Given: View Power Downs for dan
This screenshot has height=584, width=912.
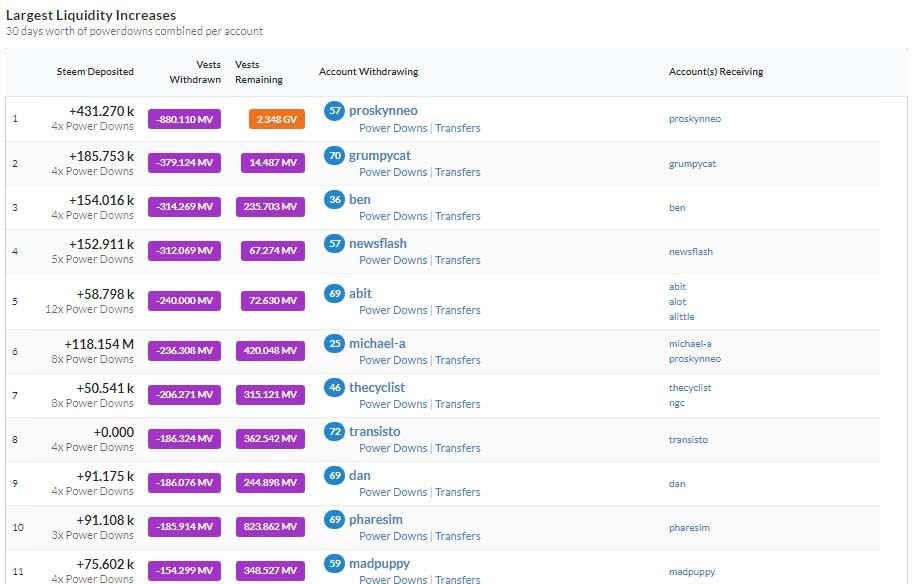Looking at the screenshot, I should click(393, 492).
